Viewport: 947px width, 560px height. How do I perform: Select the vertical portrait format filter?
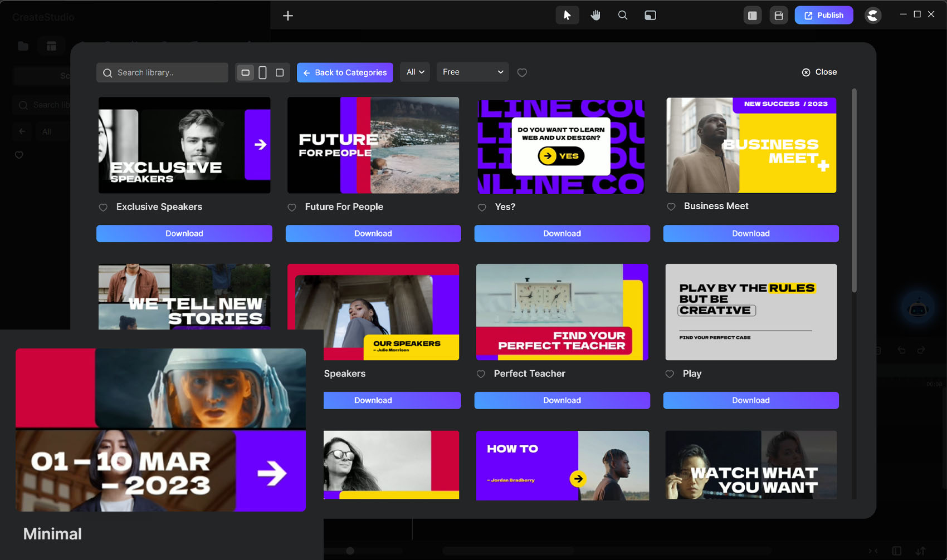click(x=262, y=72)
